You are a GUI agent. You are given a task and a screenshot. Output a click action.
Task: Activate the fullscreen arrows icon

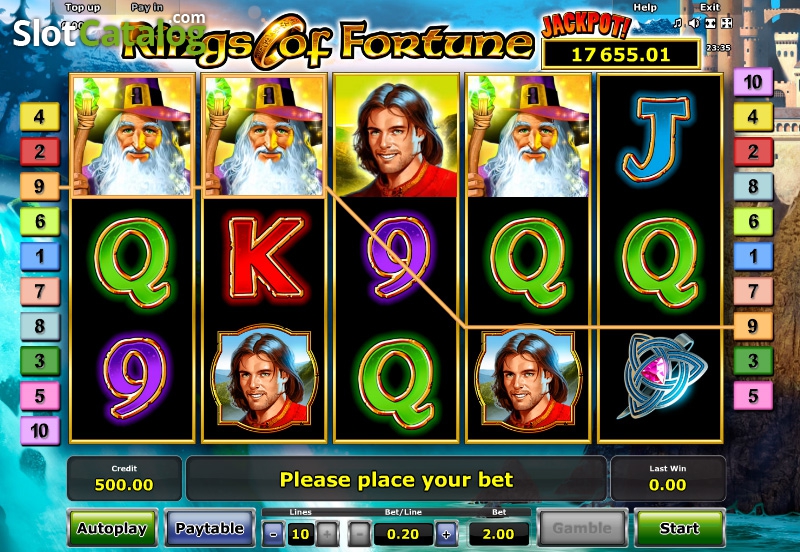click(727, 23)
